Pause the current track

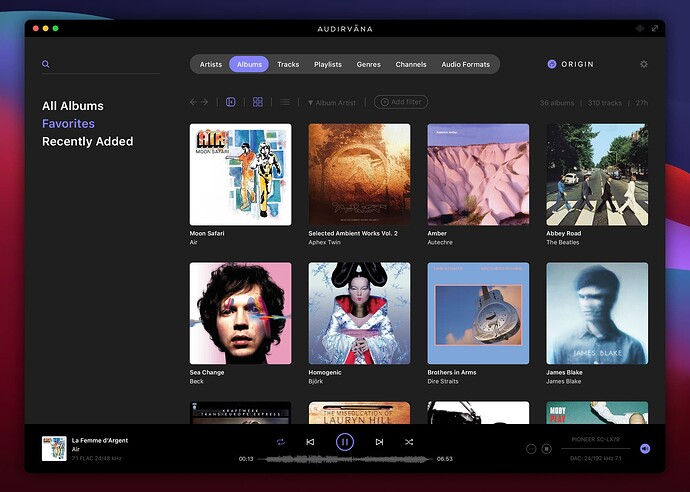pos(345,442)
